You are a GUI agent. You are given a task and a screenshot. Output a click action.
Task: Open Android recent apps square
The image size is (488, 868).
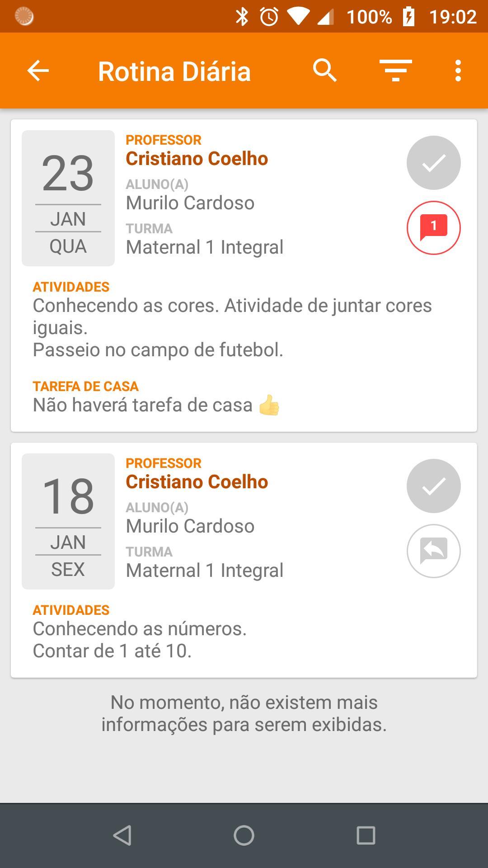366,835
